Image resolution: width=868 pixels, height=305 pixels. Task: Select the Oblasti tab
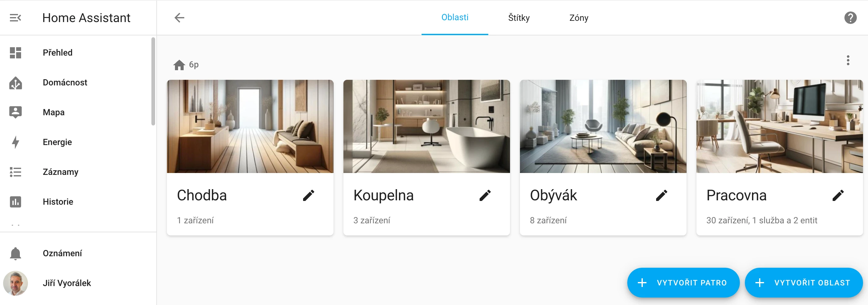454,17
